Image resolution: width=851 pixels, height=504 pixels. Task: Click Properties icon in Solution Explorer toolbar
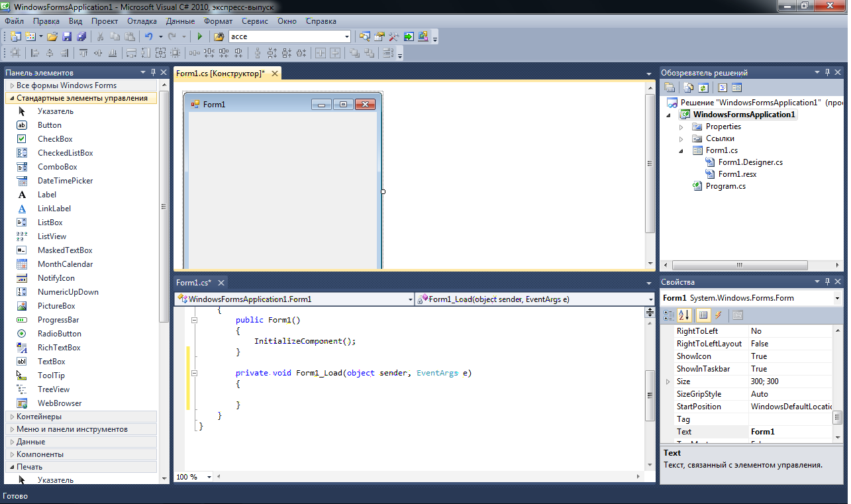pyautogui.click(x=670, y=87)
